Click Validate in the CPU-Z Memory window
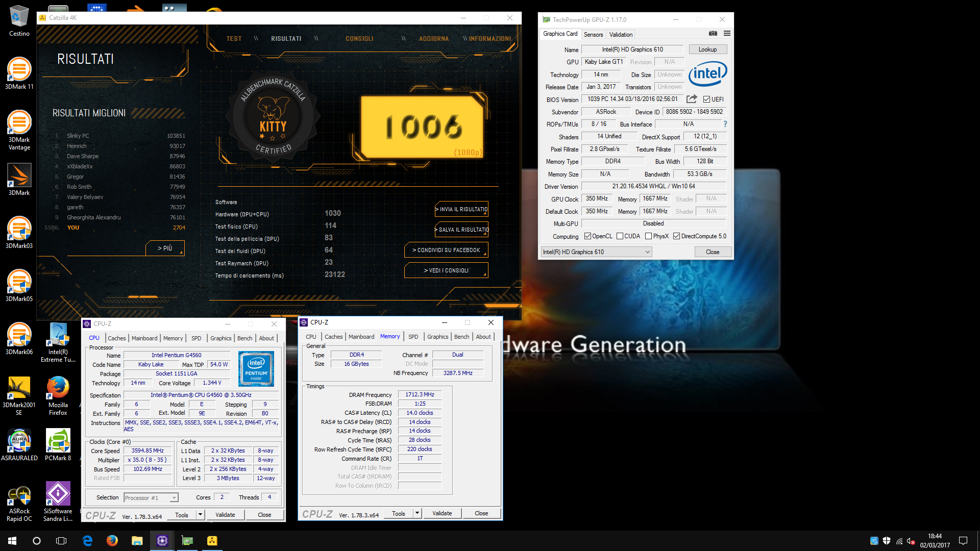The width and height of the screenshot is (980, 551). [x=442, y=513]
